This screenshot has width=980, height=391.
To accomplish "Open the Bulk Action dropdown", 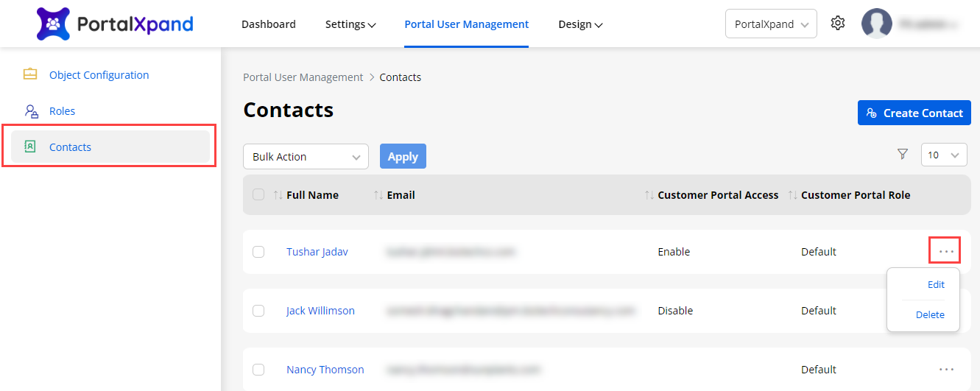I will 306,157.
